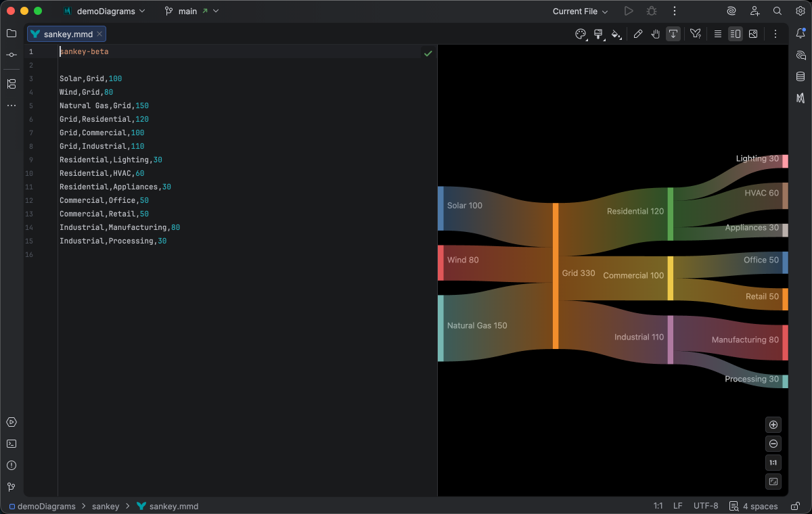Viewport: 812px width, 514px height.
Task: Open the fill bucket background color menu
Action: pos(616,34)
